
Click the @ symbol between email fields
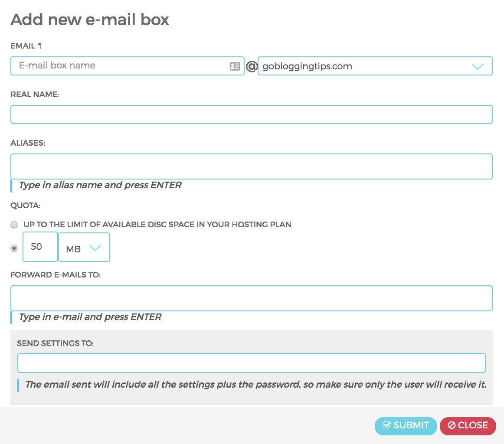click(x=252, y=66)
